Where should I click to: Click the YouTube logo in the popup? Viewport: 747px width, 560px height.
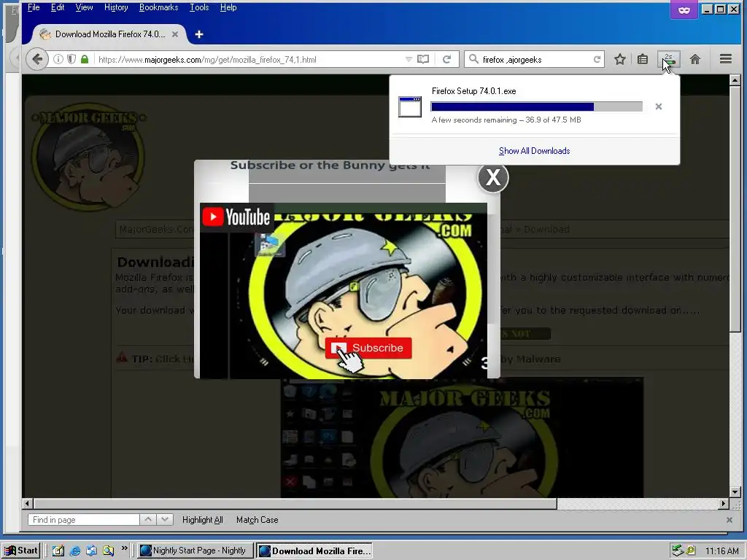click(236, 217)
